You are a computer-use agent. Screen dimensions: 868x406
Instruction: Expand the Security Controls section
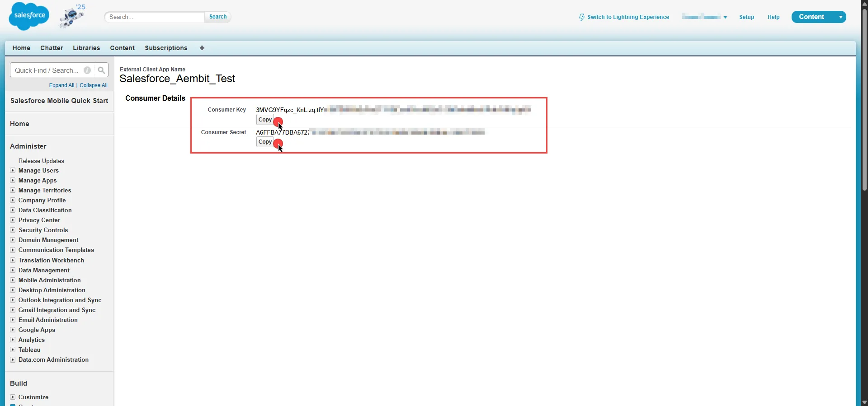tap(13, 230)
